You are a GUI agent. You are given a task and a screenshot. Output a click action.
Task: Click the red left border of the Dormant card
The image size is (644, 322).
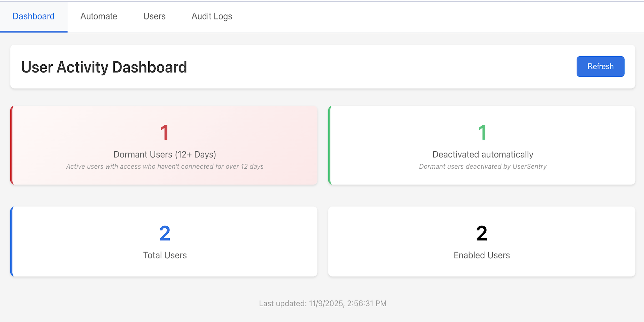click(x=12, y=145)
